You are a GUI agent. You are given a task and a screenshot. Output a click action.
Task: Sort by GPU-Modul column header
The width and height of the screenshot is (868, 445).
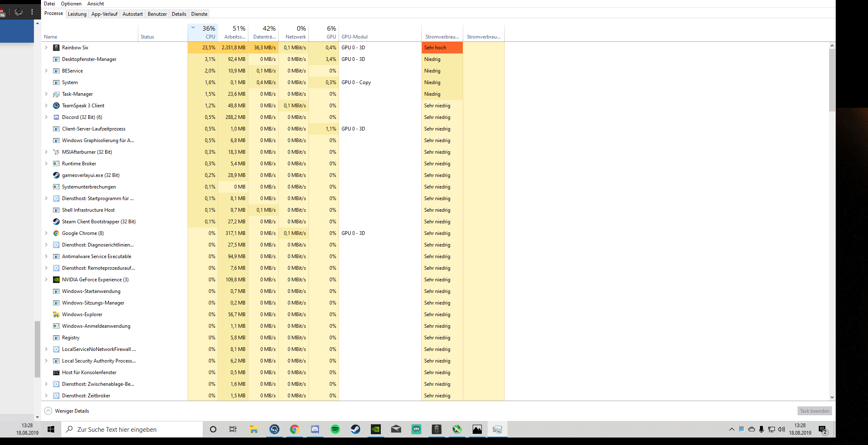[380, 33]
